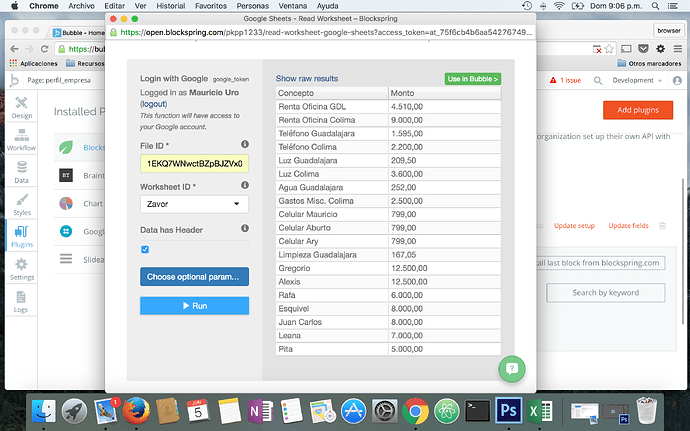Screen dimensions: 690x431
Task: Open the Plugins tab in Bubble sidebar
Action: point(22,236)
